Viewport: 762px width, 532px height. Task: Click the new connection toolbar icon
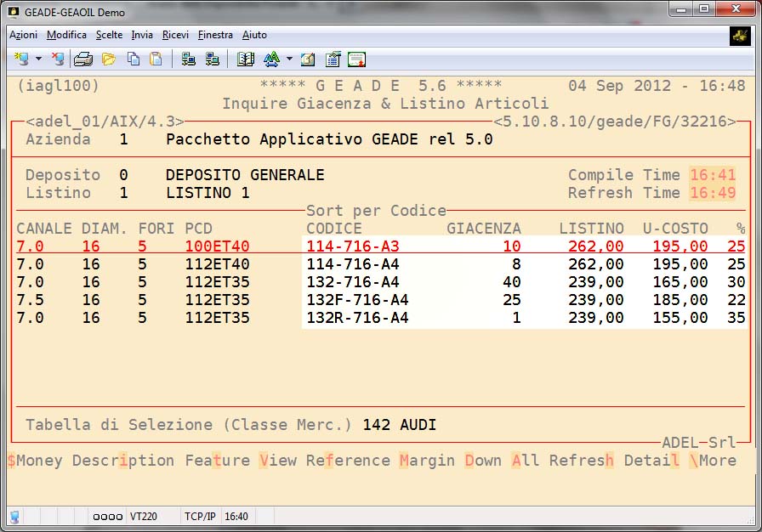coord(21,59)
